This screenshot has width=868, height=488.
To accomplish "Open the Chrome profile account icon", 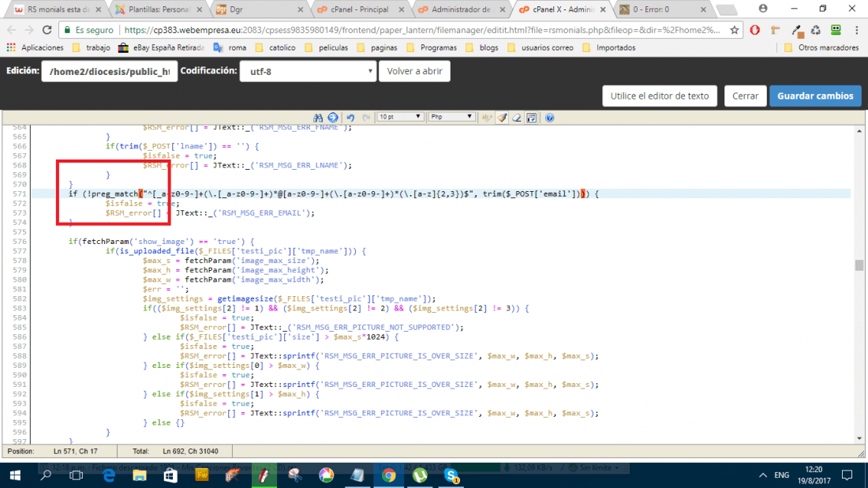I will tap(763, 9).
